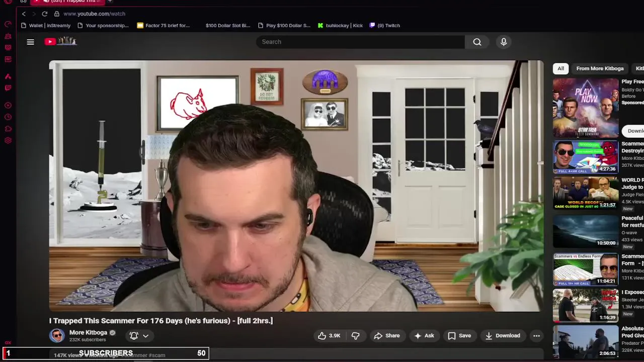Open the 4:27:36 Scammer video thumbnail

tap(586, 157)
